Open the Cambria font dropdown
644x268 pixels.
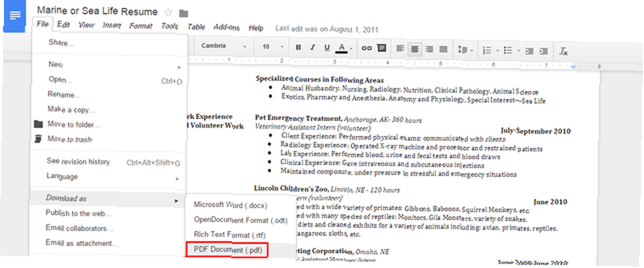223,46
